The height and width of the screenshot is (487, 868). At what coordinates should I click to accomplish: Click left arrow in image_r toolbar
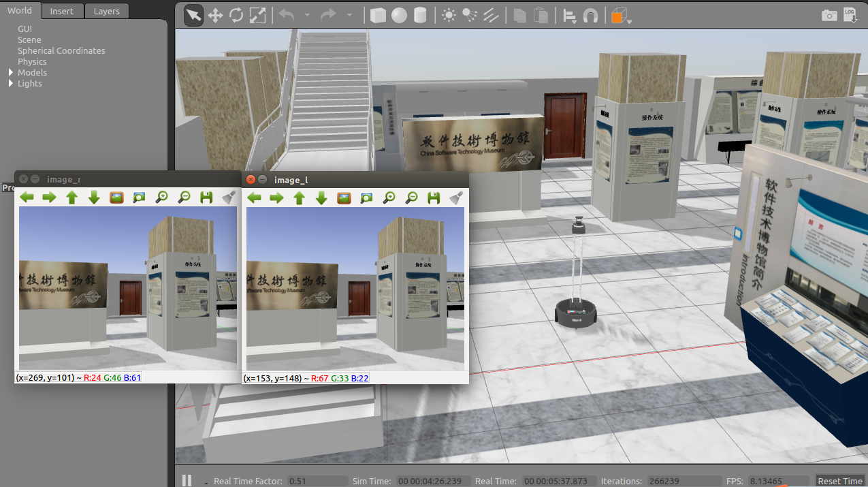[27, 198]
